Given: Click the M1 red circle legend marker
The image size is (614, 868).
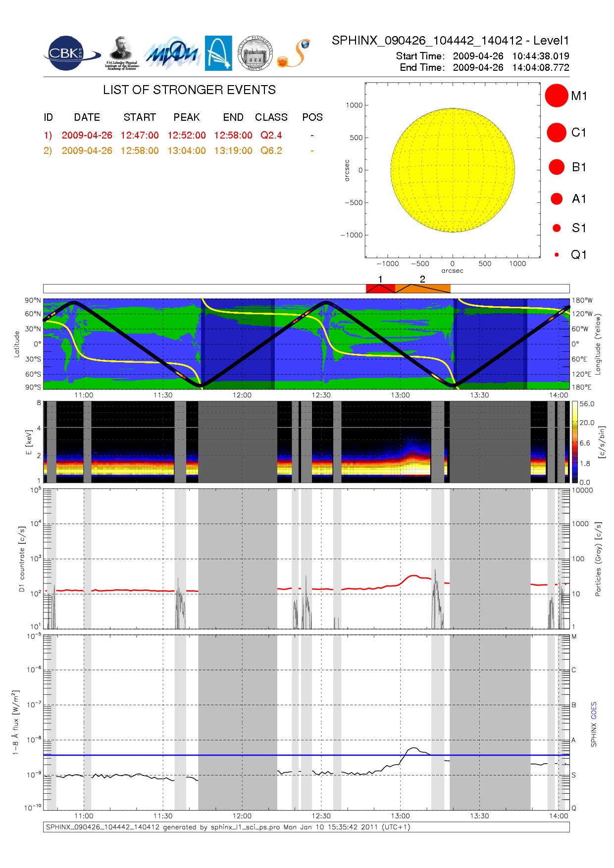Looking at the screenshot, I should tap(557, 96).
